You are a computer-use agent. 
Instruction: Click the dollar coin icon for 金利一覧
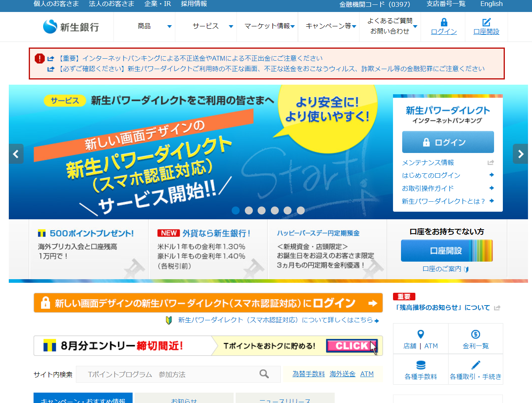(x=475, y=334)
